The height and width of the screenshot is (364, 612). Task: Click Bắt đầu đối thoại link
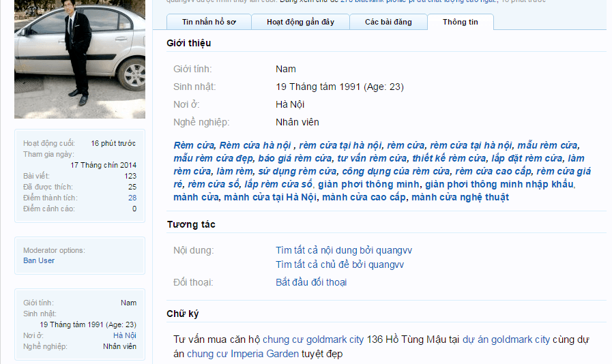tap(311, 282)
